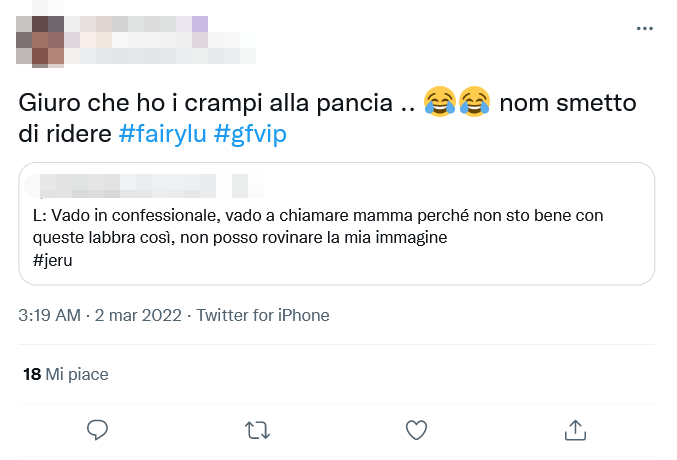Reply to the tweet via speech bubble icon

97,429
